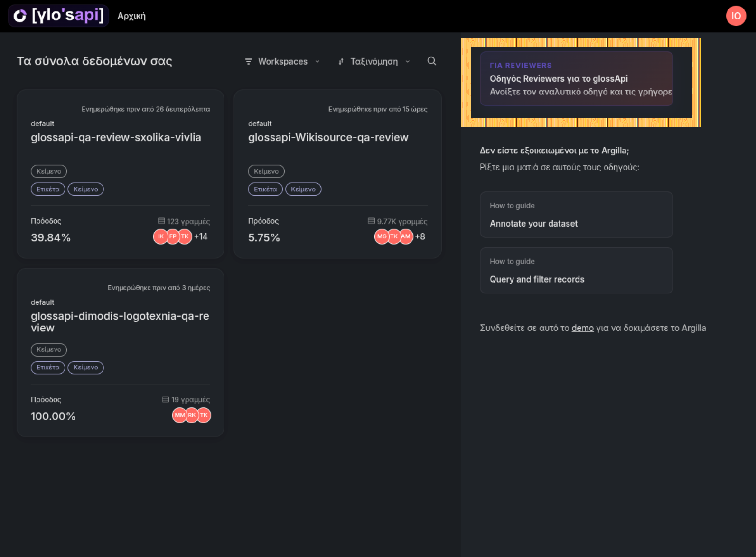Click the Ετικέτα tag on dimodis-logotexnia card
Screen dimensions: 756x557
[48, 368]
